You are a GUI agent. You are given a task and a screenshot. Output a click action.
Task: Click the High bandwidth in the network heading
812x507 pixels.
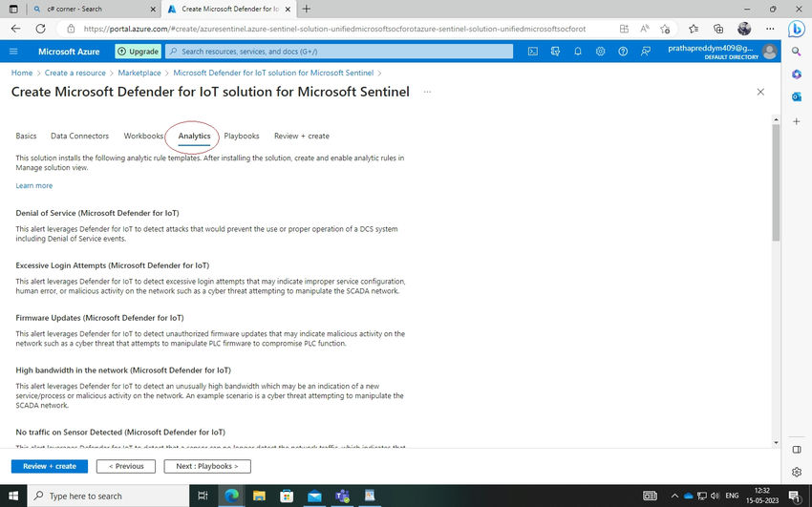click(x=123, y=370)
